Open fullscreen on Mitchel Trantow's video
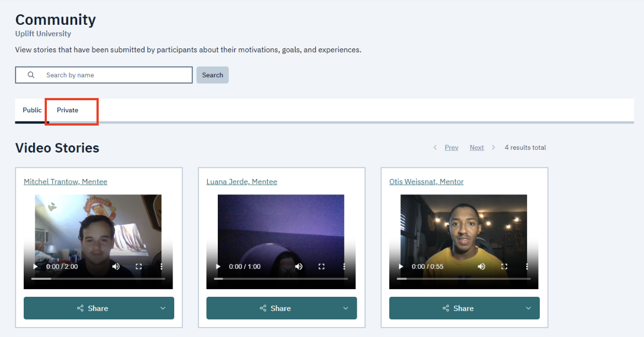This screenshot has height=337, width=644. (139, 267)
